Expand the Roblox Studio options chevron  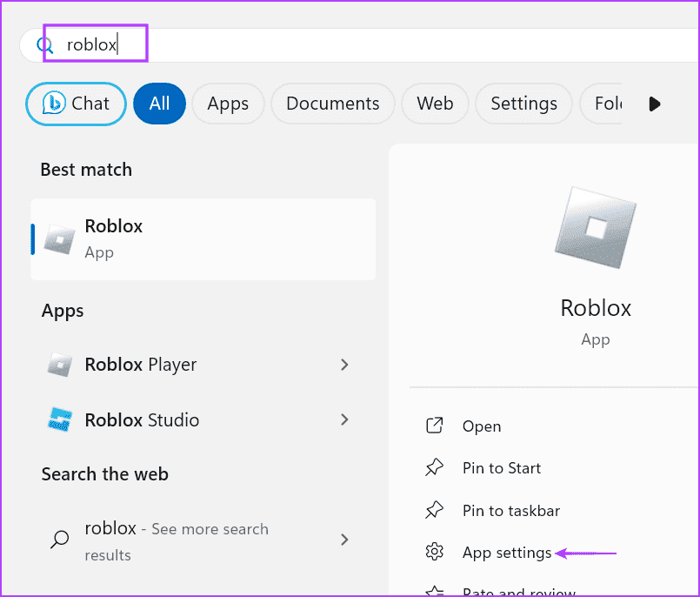click(x=344, y=419)
